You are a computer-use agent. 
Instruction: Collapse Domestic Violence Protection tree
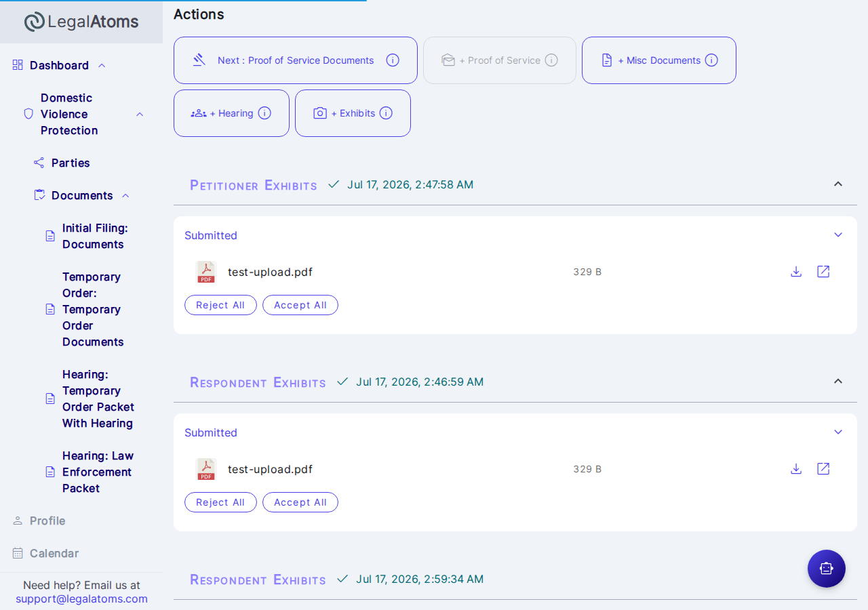(140, 115)
